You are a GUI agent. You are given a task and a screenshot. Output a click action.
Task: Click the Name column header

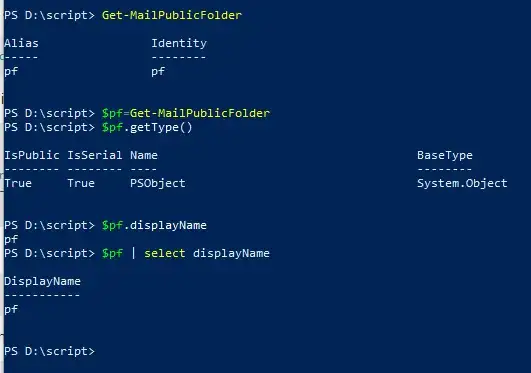click(x=144, y=156)
